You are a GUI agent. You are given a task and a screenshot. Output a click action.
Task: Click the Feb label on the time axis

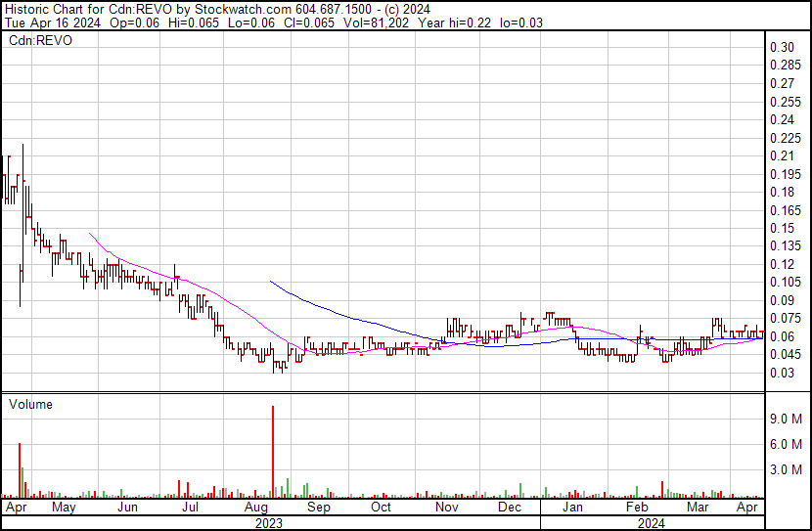[636, 508]
